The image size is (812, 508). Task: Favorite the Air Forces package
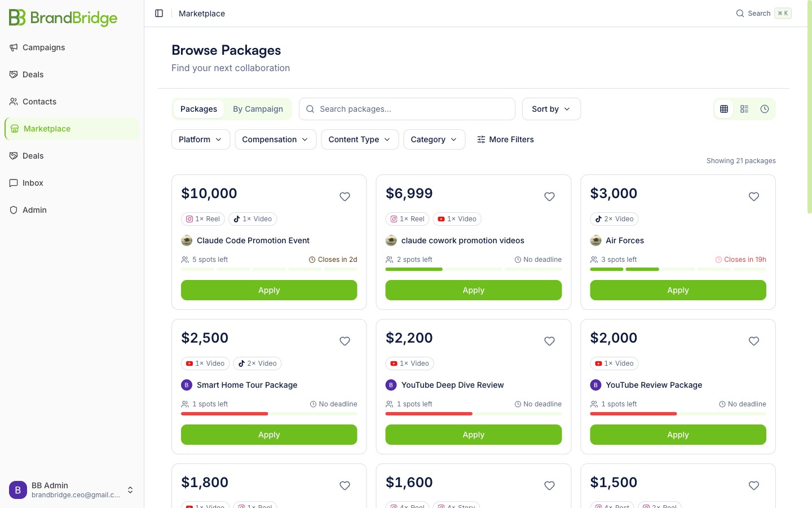[x=754, y=196]
